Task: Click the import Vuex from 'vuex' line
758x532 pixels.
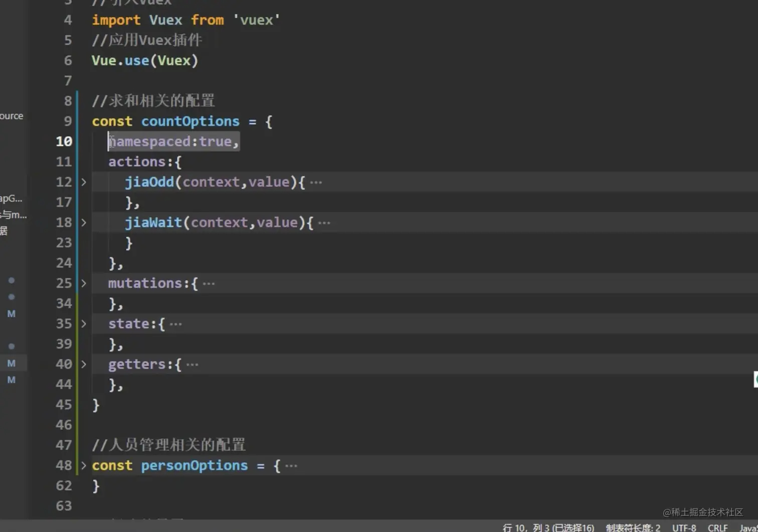Action: click(186, 20)
